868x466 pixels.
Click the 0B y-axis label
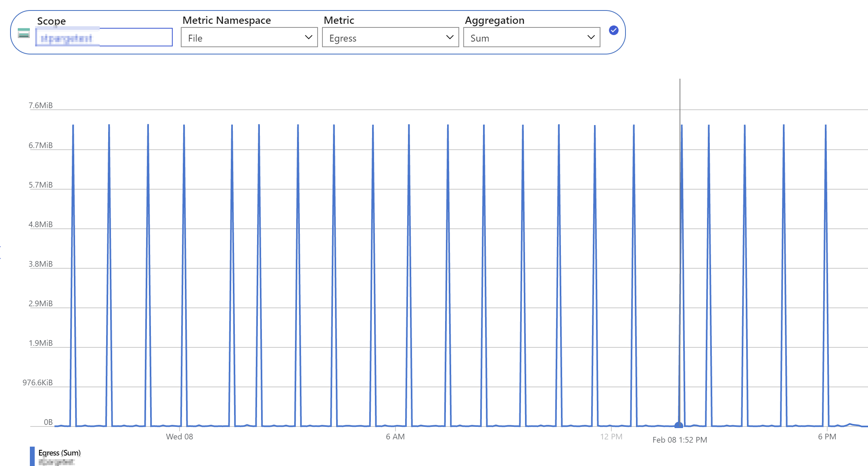[48, 422]
